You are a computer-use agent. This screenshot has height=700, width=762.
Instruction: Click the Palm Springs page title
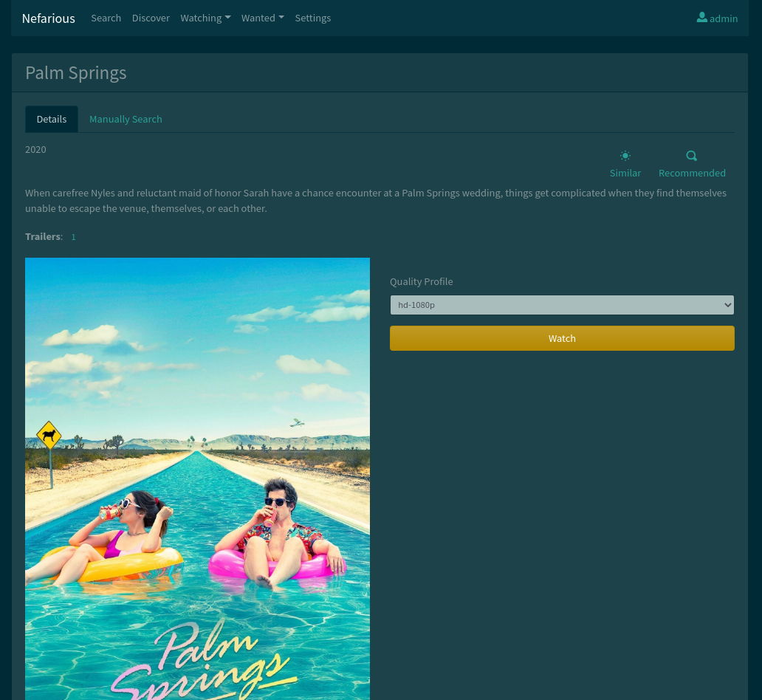(76, 73)
